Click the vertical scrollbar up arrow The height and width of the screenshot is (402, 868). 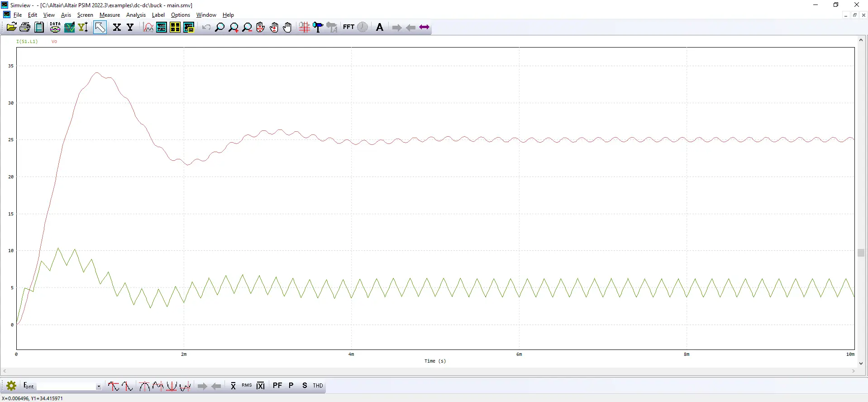click(861, 40)
